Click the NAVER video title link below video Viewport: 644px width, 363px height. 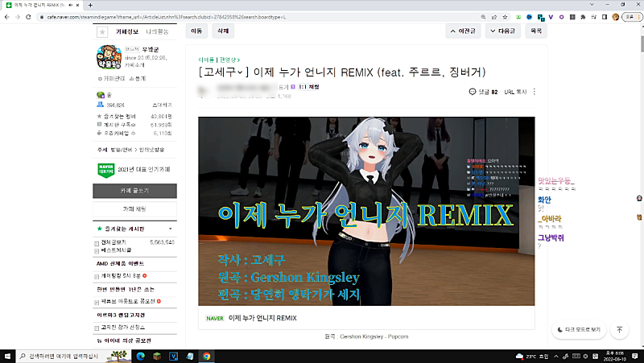(262, 318)
